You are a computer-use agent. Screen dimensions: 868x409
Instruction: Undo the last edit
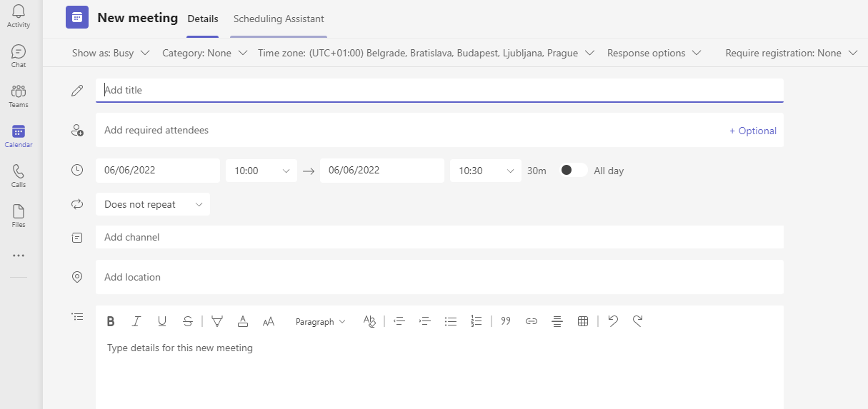[612, 321]
